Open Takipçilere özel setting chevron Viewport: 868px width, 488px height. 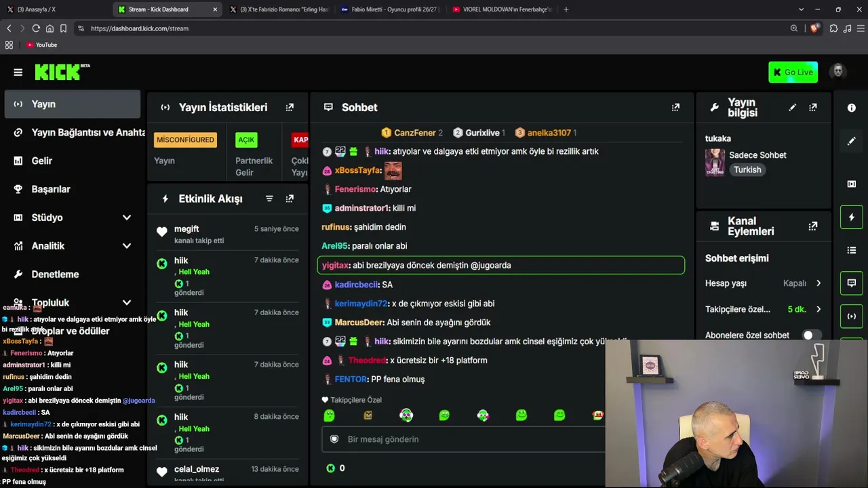click(x=818, y=309)
